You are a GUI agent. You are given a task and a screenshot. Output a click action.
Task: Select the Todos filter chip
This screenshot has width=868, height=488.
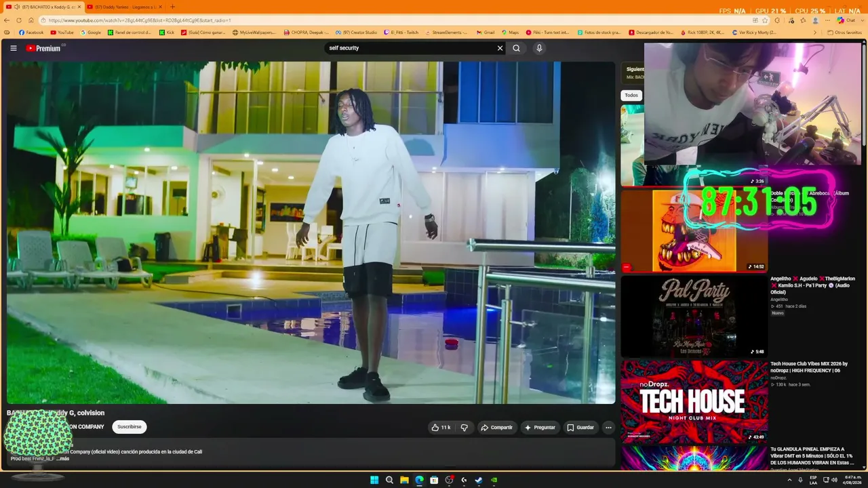point(631,96)
